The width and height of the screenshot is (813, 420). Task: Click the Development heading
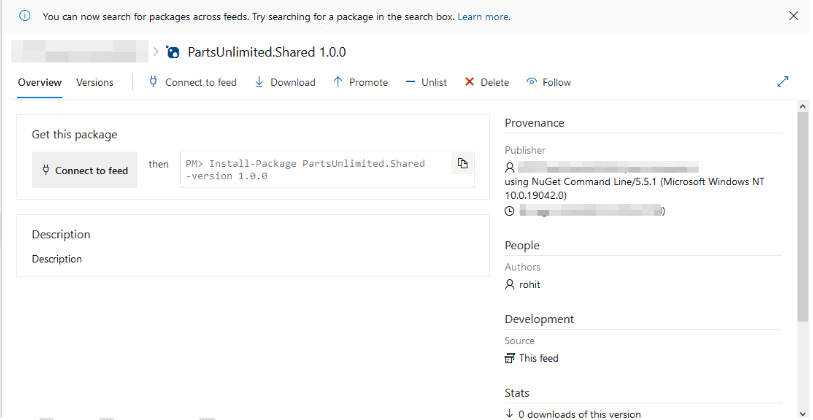coord(539,319)
